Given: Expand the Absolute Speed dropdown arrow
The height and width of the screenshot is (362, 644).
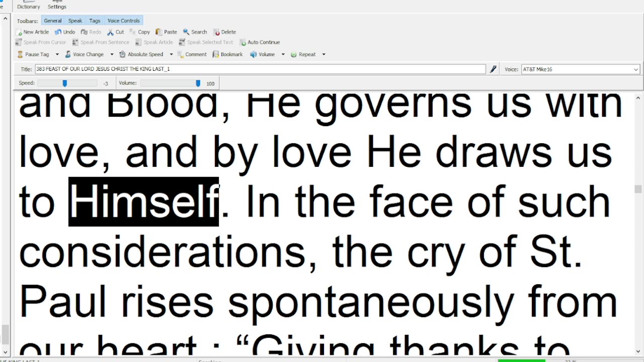Looking at the screenshot, I should coord(171,54).
